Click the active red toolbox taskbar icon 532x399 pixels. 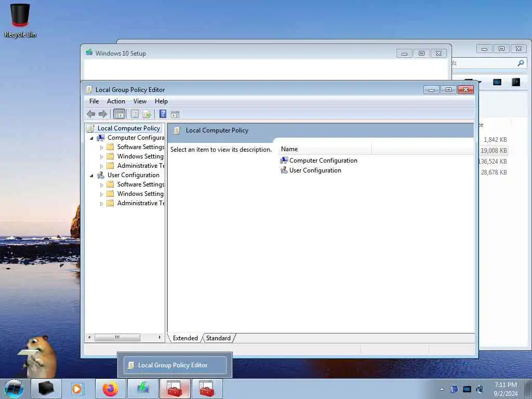[175, 389]
